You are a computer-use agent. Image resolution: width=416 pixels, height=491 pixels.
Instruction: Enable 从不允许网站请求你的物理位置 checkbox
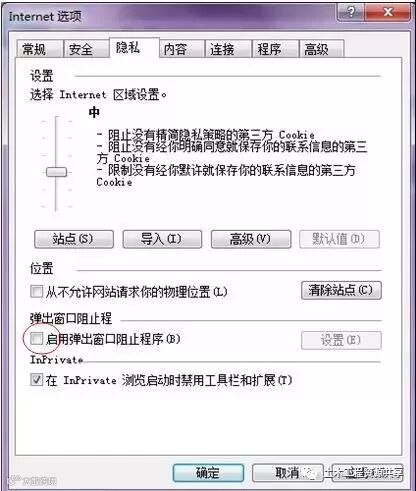tap(36, 291)
